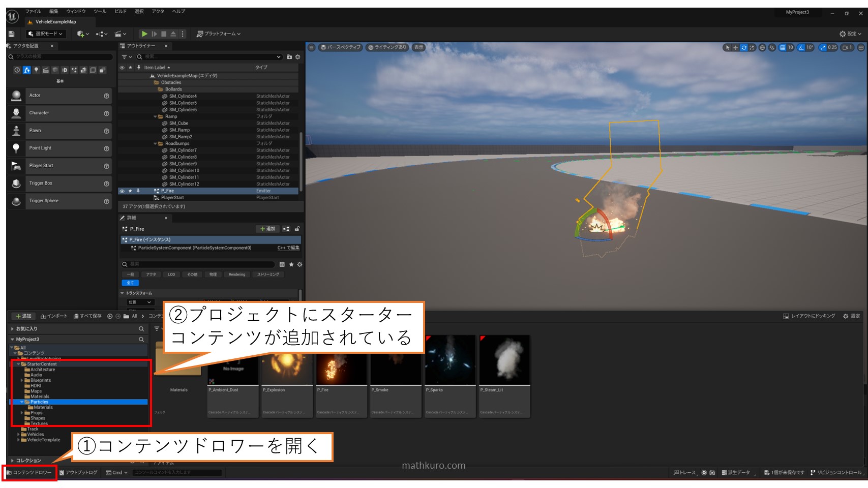Image resolution: width=868 pixels, height=488 pixels.
Task: Toggle grid snapping in viewport
Action: tap(783, 47)
